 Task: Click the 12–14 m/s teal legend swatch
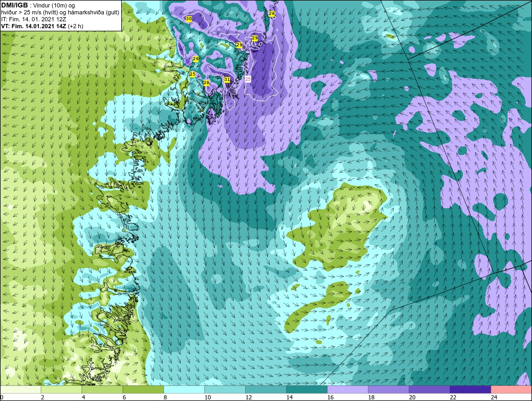265,389
